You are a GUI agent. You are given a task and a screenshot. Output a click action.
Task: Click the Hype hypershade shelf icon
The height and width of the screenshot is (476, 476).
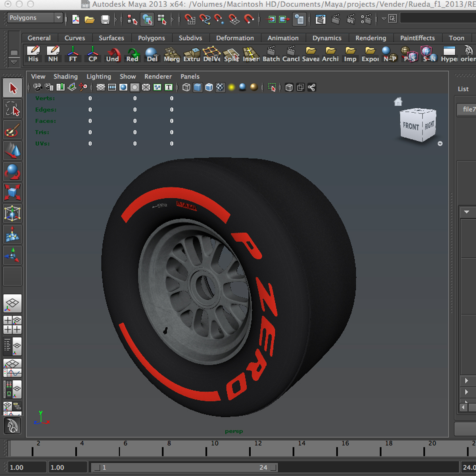pyautogui.click(x=449, y=54)
